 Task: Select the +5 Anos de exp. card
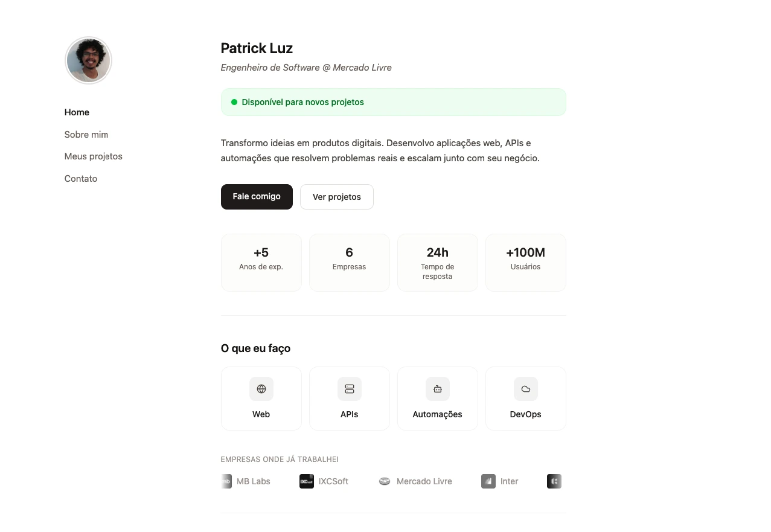(x=261, y=262)
